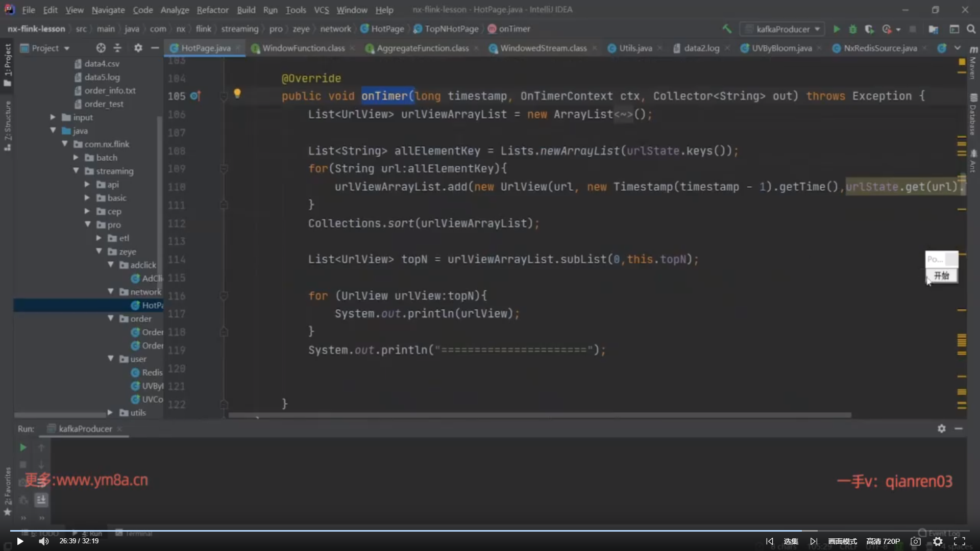Click the Project panel settings gear
The height and width of the screenshot is (551, 980).
point(138,48)
